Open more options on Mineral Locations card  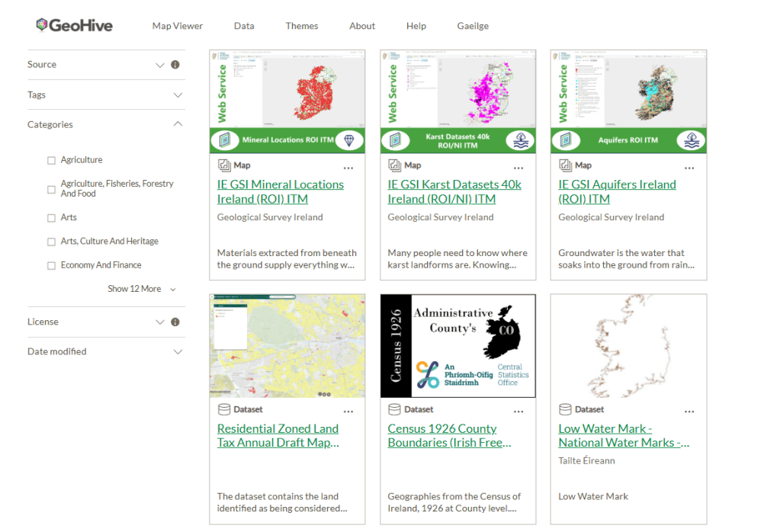[x=348, y=168]
